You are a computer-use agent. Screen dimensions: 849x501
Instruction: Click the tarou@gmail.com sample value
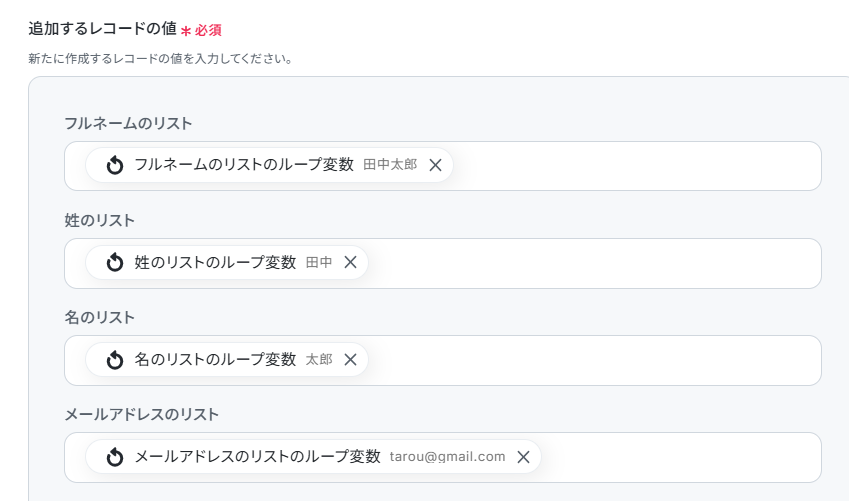click(x=447, y=456)
